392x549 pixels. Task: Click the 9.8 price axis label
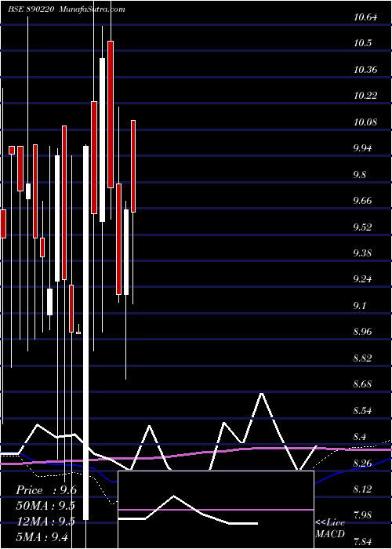pos(360,174)
